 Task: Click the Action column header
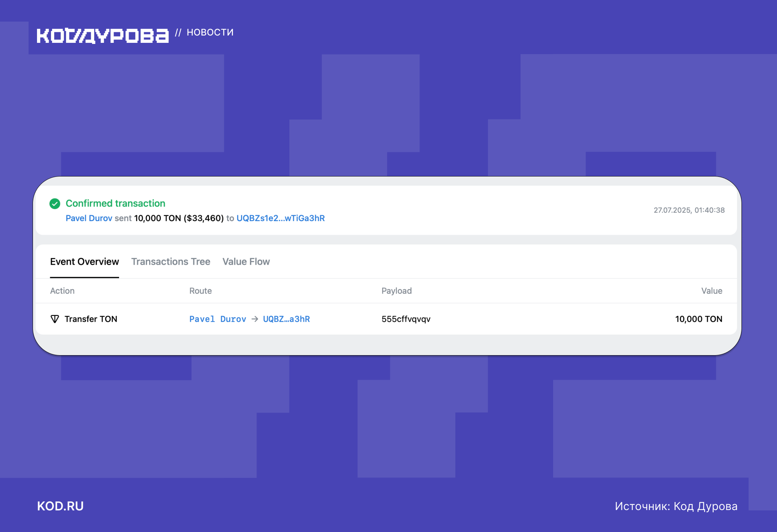pyautogui.click(x=62, y=291)
